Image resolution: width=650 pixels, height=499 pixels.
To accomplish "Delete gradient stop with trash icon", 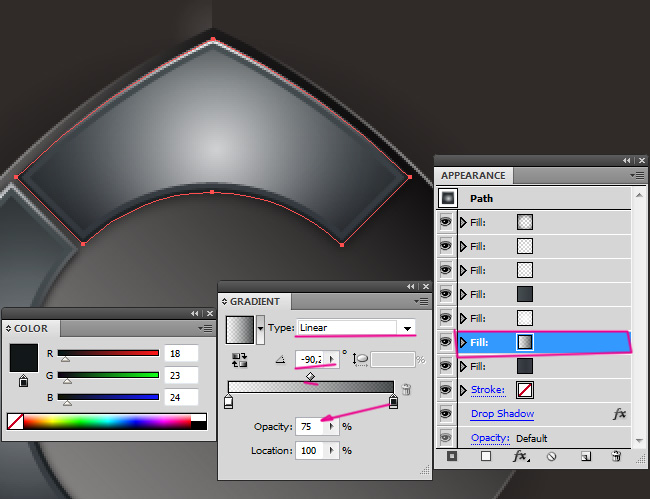I will point(406,389).
